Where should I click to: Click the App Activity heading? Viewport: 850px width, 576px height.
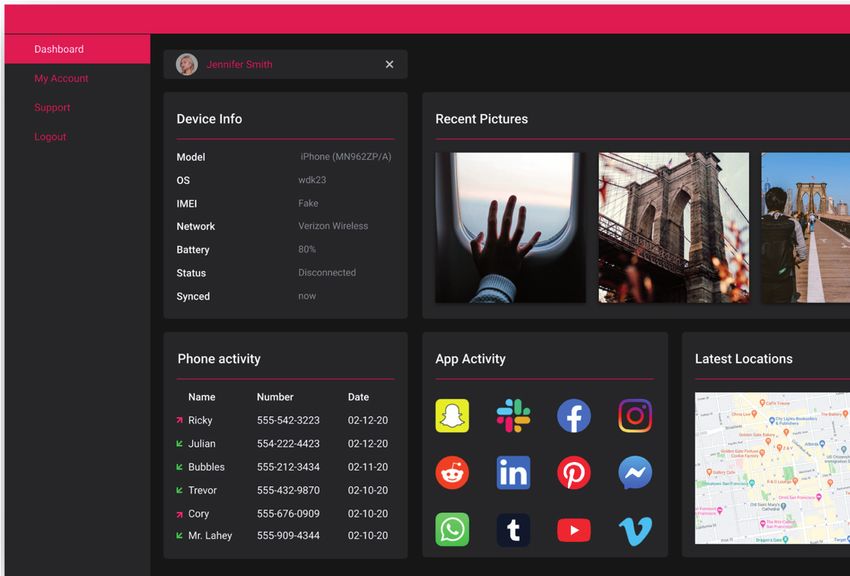470,359
